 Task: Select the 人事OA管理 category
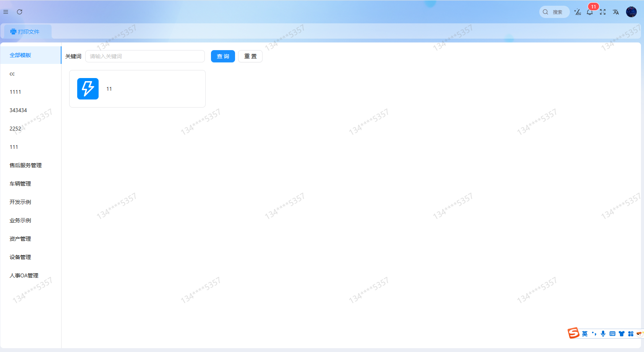coord(31,275)
